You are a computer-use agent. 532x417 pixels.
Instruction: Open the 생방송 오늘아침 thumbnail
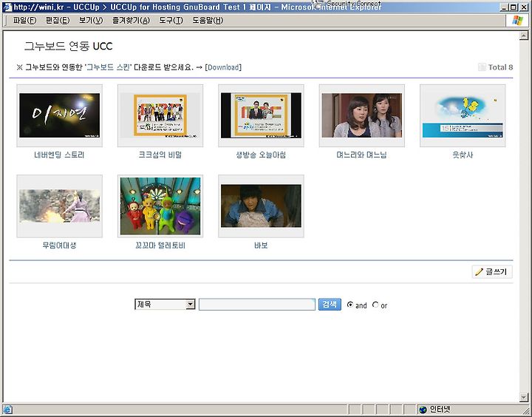click(x=261, y=115)
